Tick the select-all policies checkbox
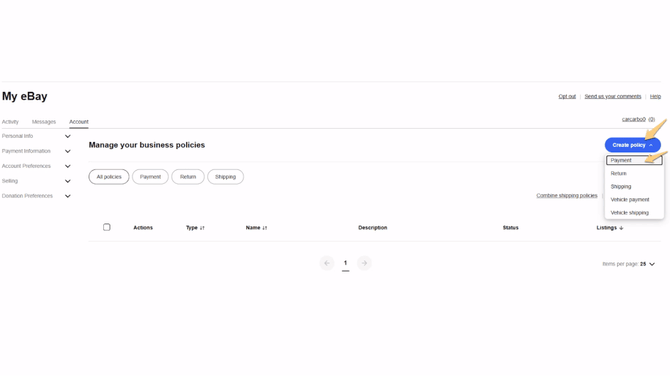 click(x=107, y=227)
